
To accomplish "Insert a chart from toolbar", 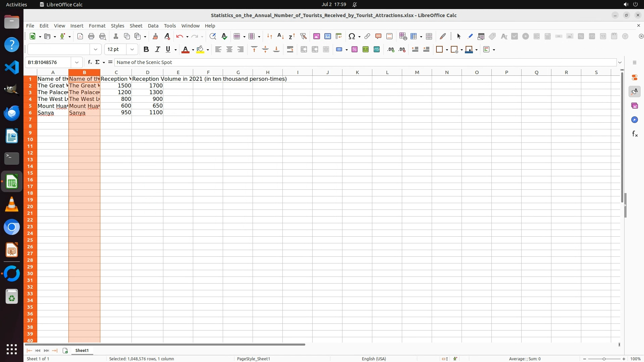I will pyautogui.click(x=327, y=36).
